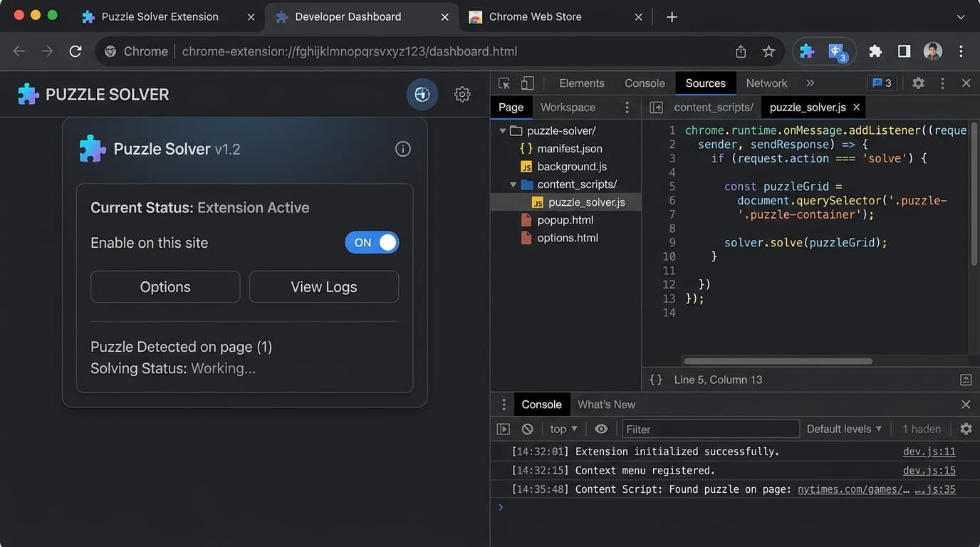
Task: Switch to the Elements panel
Action: (x=581, y=83)
